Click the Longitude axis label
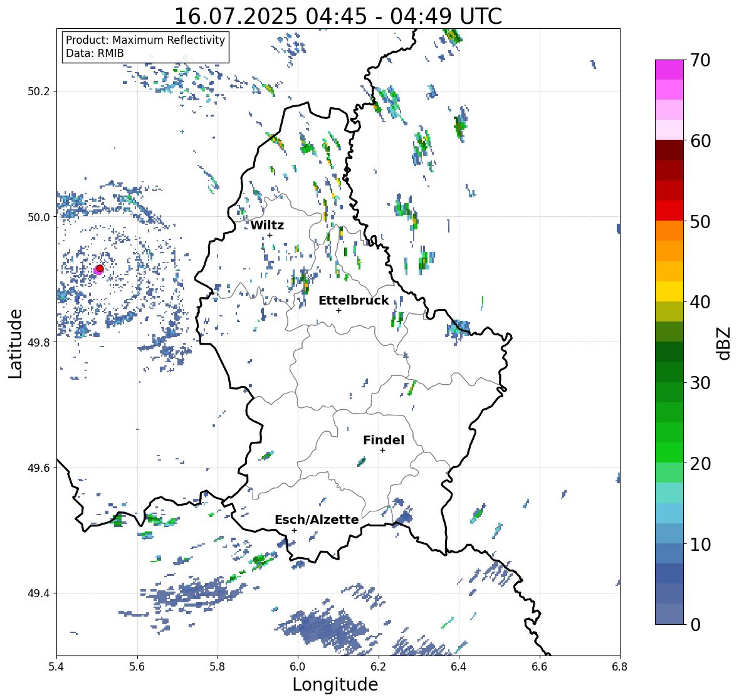739x700 pixels. click(335, 684)
